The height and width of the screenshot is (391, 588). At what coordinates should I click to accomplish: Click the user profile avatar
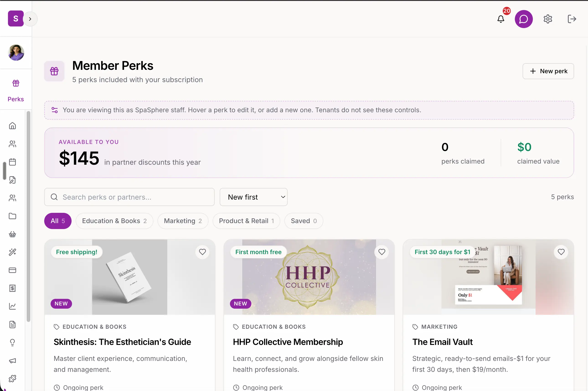[x=16, y=53]
